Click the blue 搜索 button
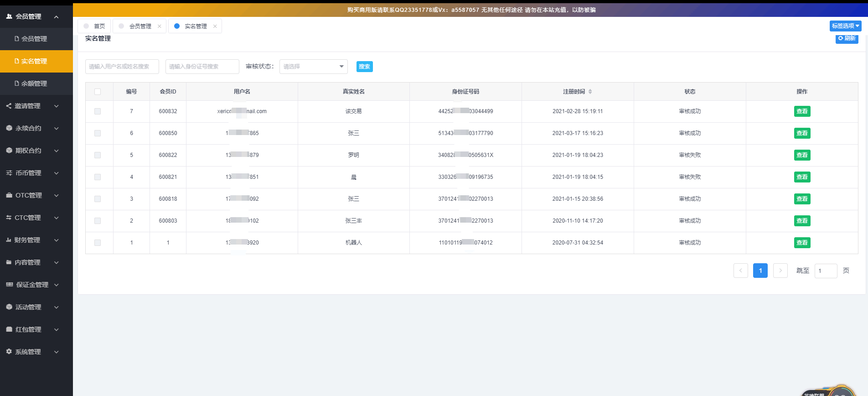The image size is (868, 396). coord(364,67)
